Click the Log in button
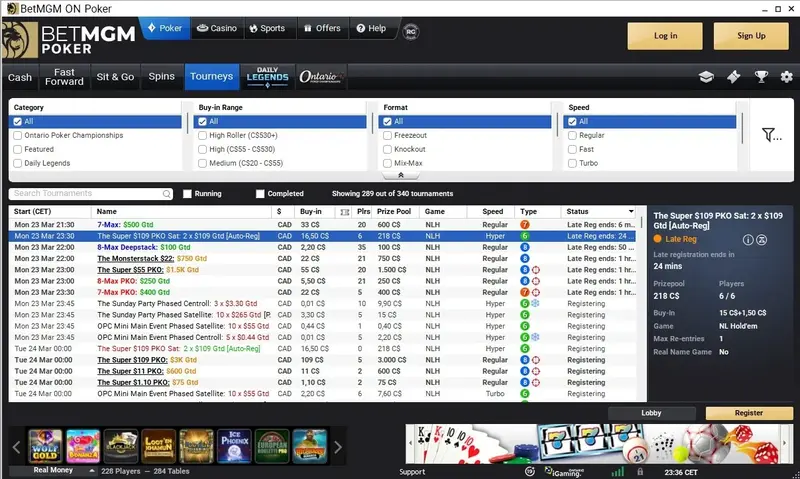Image resolution: width=800 pixels, height=479 pixels. tap(665, 36)
